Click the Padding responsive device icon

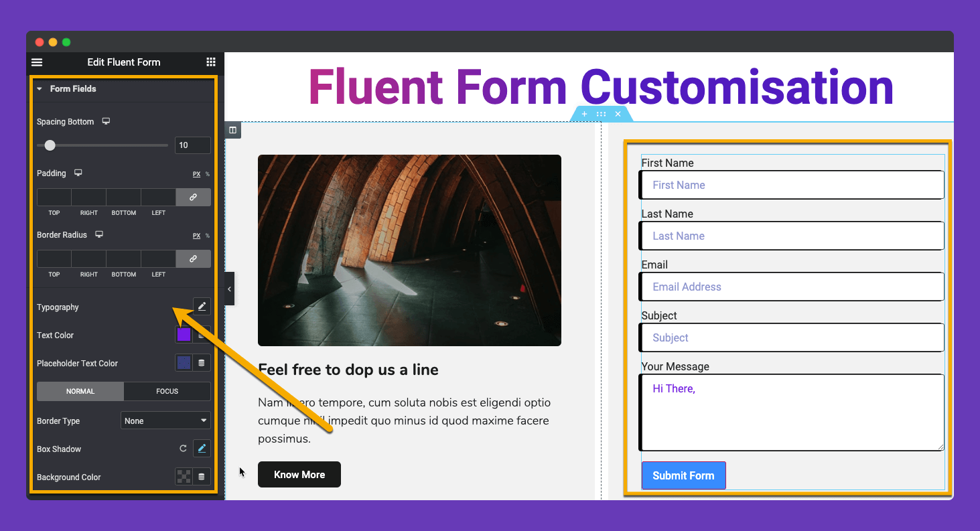tap(78, 173)
